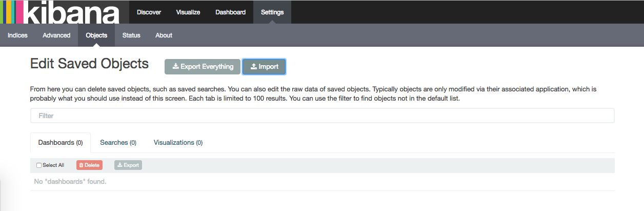Focus the Filter input field
Image resolution: width=644 pixels, height=211 pixels.
(x=323, y=116)
